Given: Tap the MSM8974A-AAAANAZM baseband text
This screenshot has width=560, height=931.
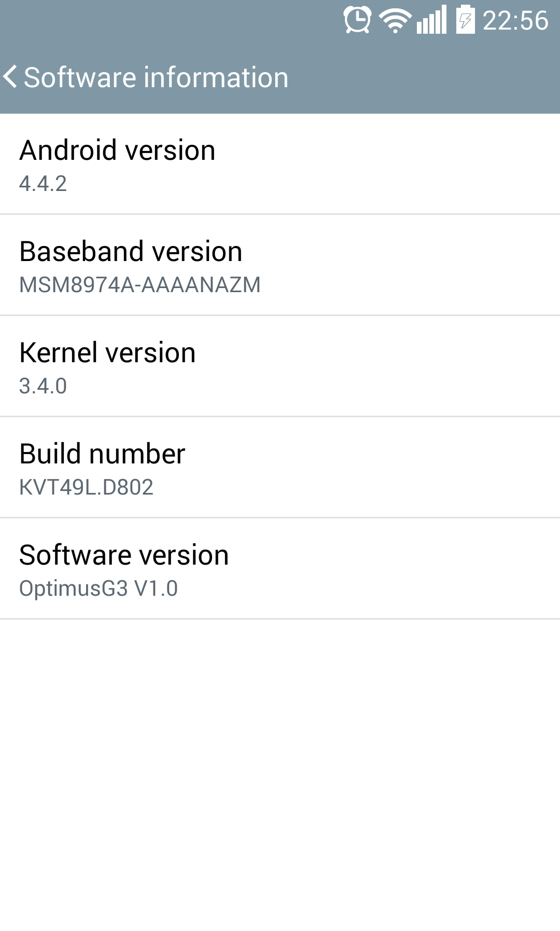Looking at the screenshot, I should 140,285.
